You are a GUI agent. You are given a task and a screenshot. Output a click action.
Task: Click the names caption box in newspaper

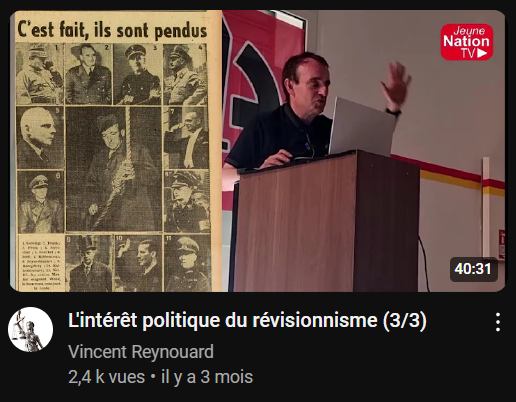(x=41, y=263)
